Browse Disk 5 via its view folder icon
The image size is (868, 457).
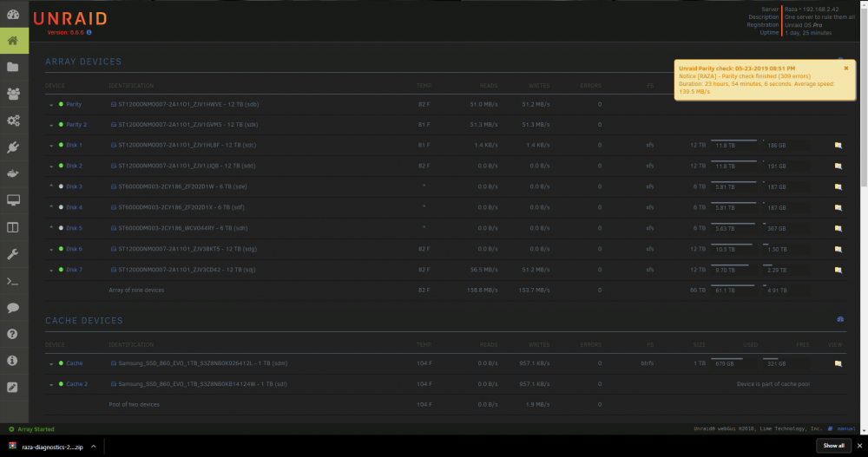(x=838, y=229)
